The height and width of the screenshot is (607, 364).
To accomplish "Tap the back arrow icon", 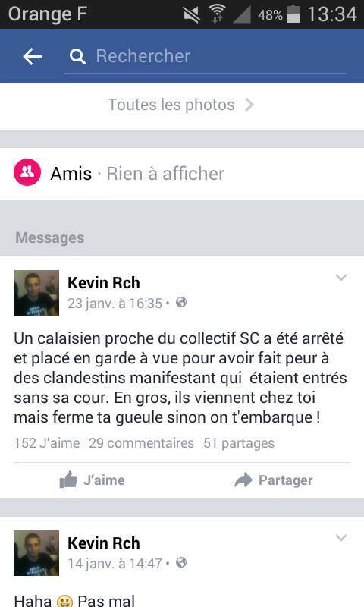I will pyautogui.click(x=32, y=56).
